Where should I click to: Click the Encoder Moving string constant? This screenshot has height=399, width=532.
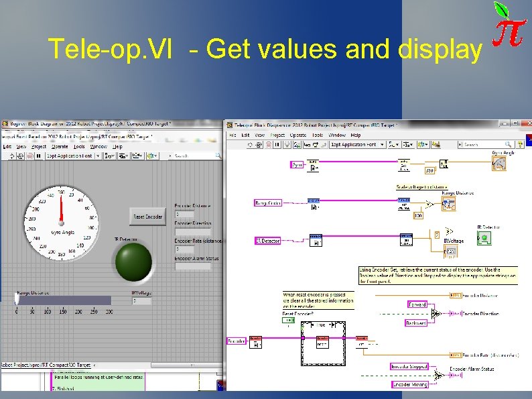(410, 384)
